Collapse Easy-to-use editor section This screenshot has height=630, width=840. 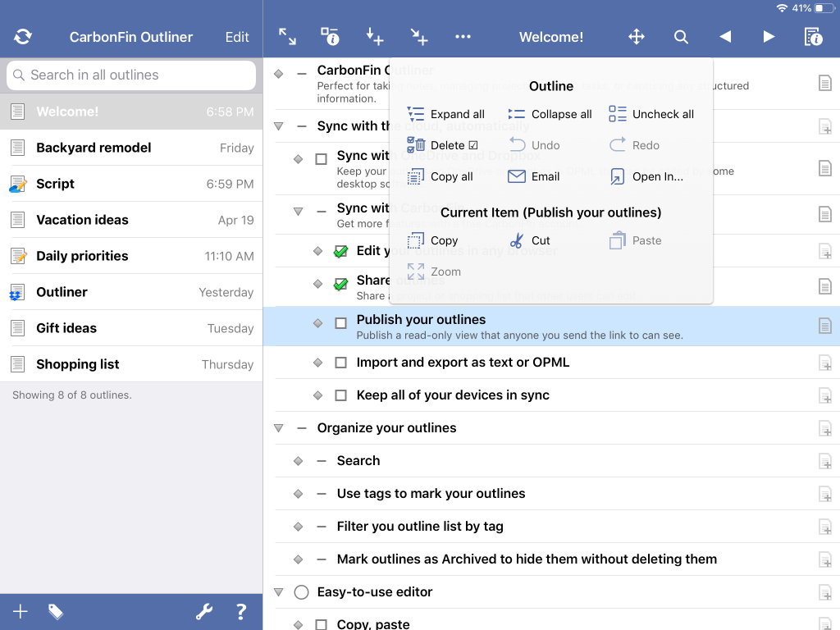coord(279,592)
